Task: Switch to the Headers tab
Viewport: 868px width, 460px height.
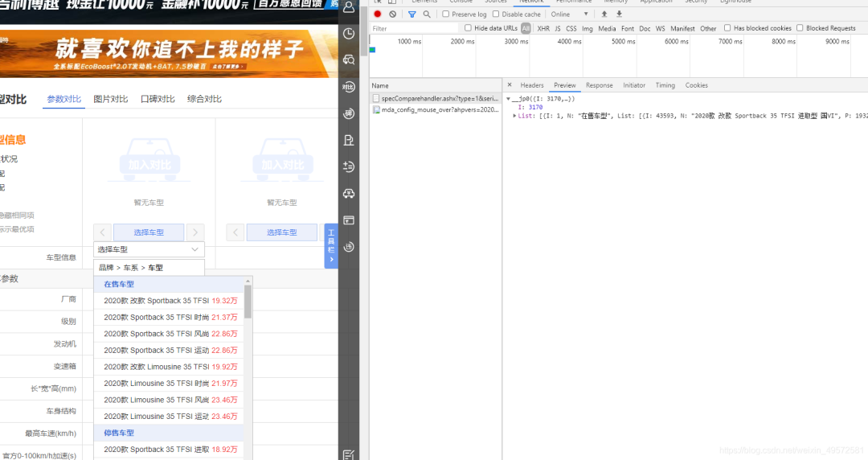Action: pyautogui.click(x=531, y=85)
